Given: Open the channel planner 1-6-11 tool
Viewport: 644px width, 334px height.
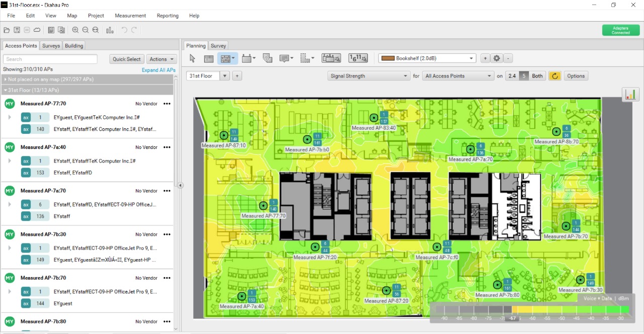Looking at the screenshot, I should (358, 58).
